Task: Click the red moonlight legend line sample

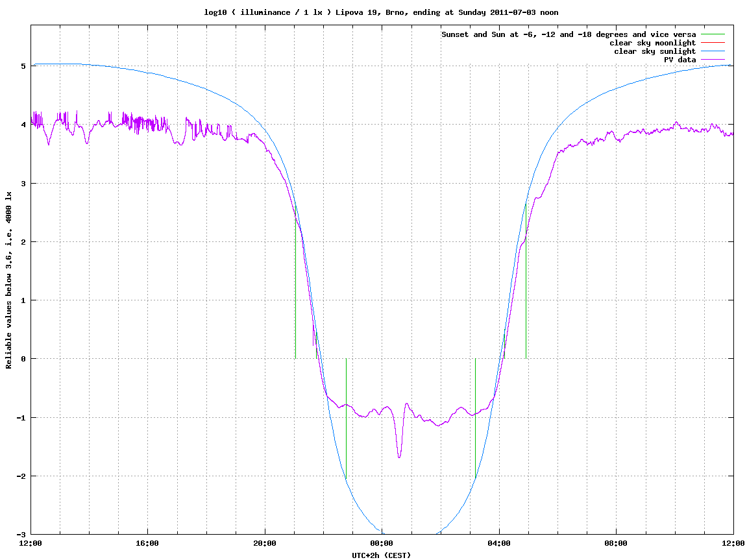Action: [x=713, y=43]
